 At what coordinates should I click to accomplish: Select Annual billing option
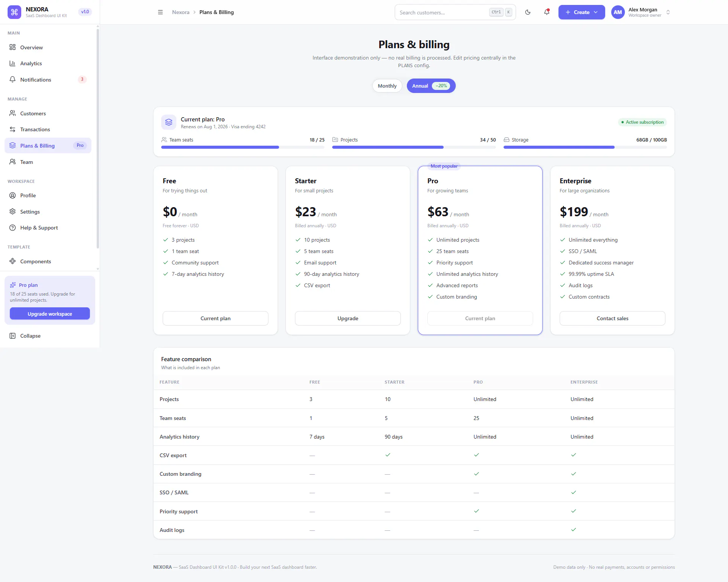click(431, 86)
